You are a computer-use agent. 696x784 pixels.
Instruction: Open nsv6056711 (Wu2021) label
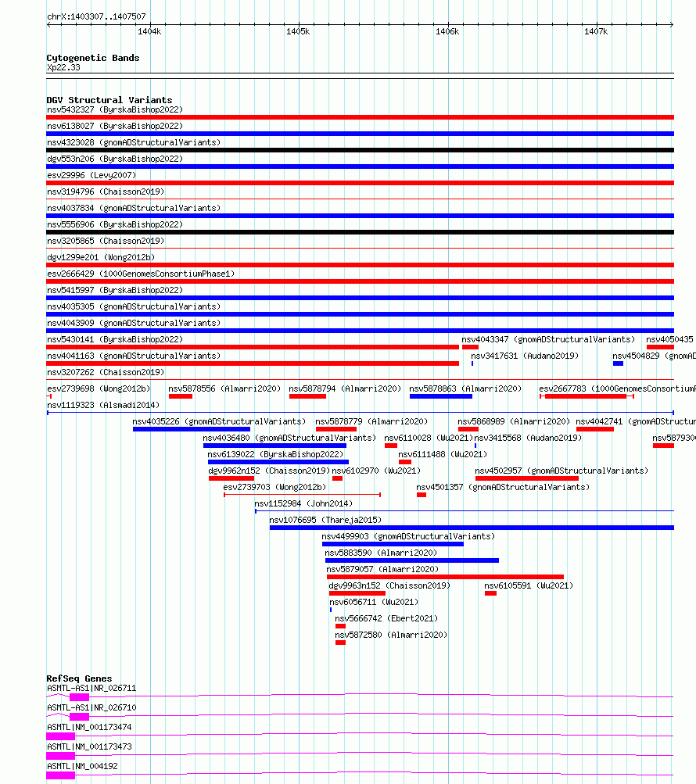(x=374, y=602)
